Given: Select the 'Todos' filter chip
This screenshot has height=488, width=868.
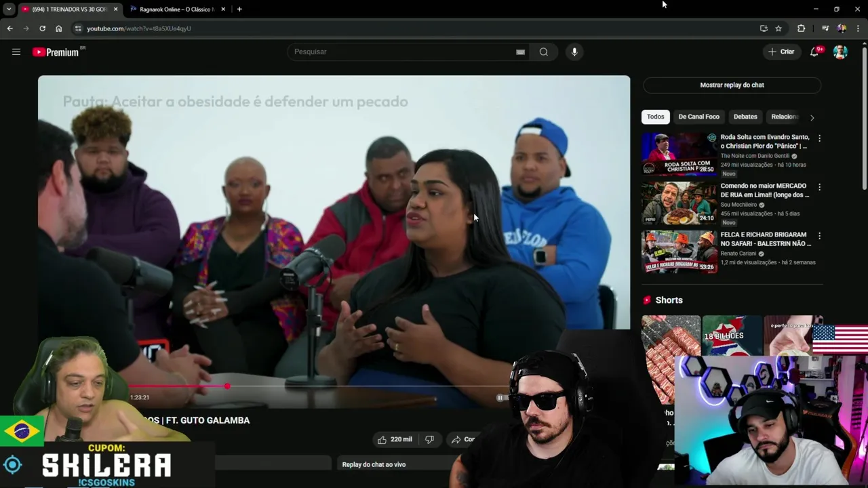Looking at the screenshot, I should [x=655, y=117].
